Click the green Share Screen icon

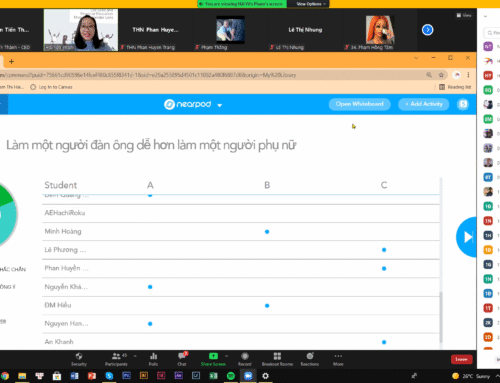point(213,356)
